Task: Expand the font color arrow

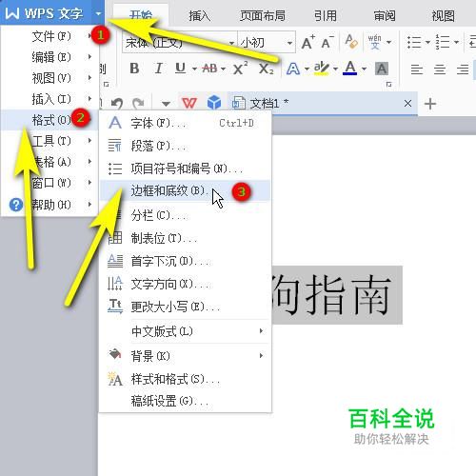Action: pyautogui.click(x=364, y=69)
